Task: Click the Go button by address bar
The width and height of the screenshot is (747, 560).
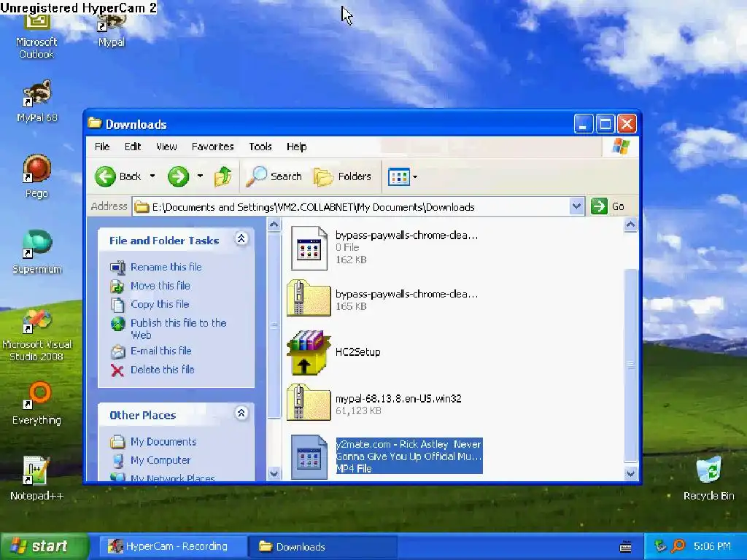Action: point(608,206)
